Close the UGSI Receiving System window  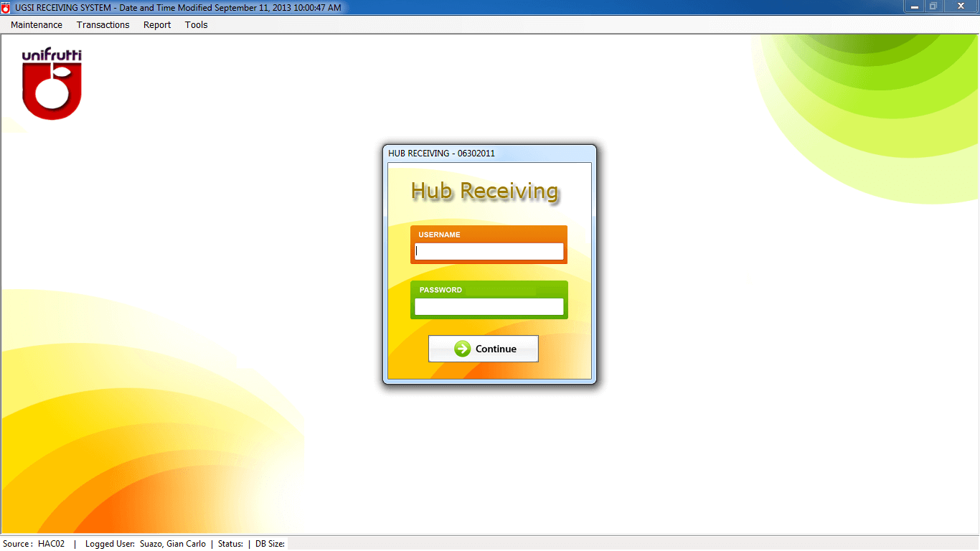[960, 7]
